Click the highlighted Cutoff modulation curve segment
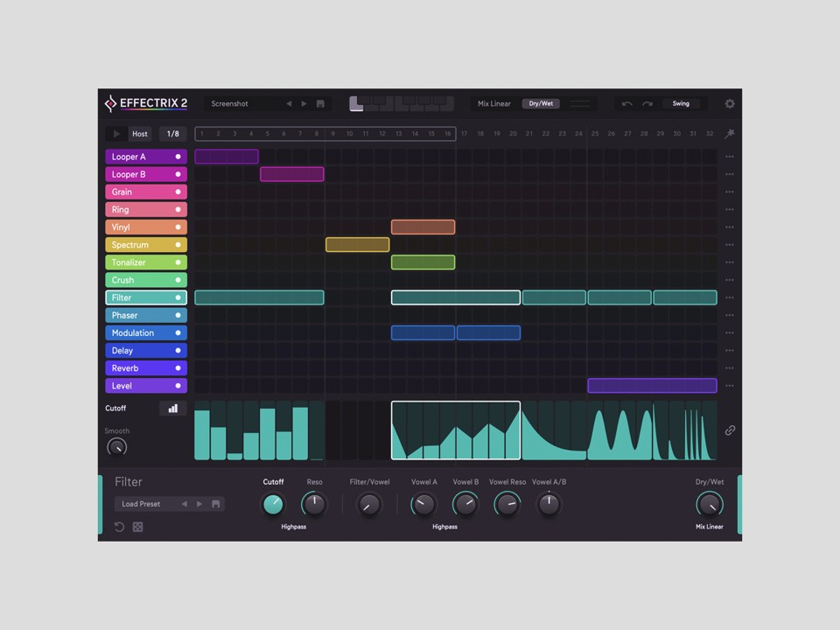The height and width of the screenshot is (630, 840). (x=455, y=430)
